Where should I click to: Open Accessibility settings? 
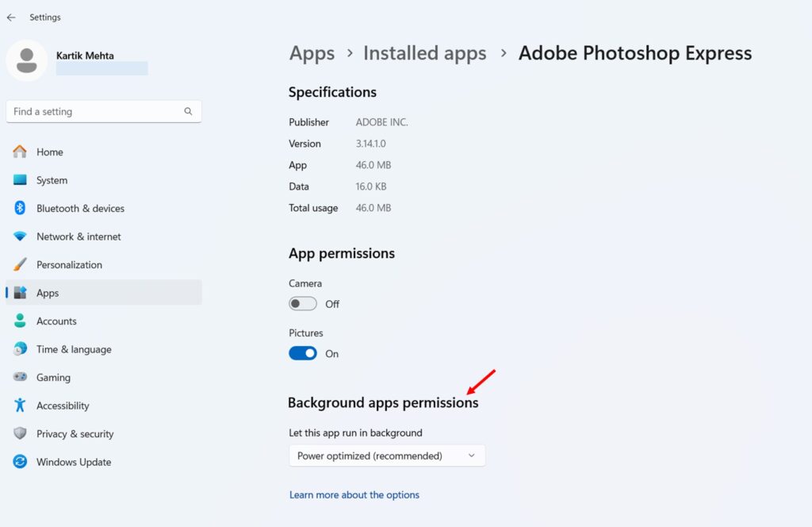pyautogui.click(x=63, y=406)
